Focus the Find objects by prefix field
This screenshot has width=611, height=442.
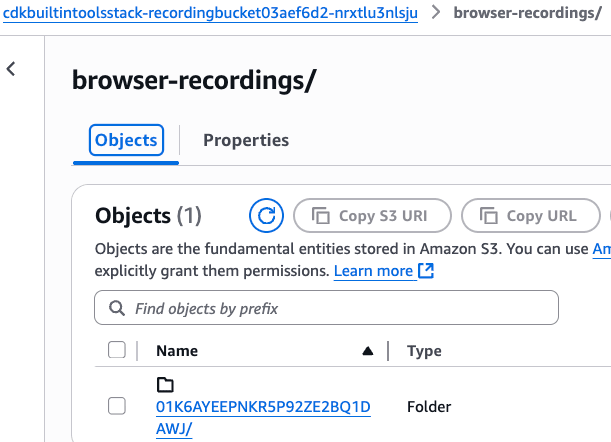pyautogui.click(x=326, y=308)
